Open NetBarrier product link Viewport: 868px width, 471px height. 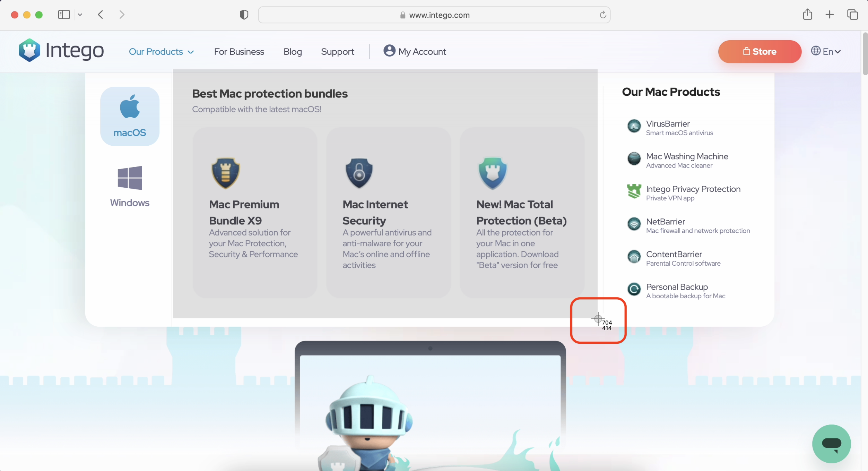point(665,222)
